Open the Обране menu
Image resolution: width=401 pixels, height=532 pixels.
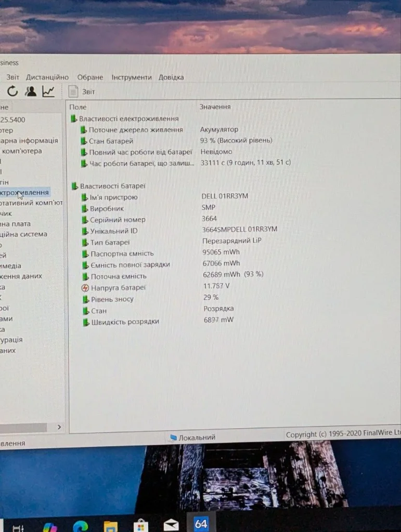(90, 77)
